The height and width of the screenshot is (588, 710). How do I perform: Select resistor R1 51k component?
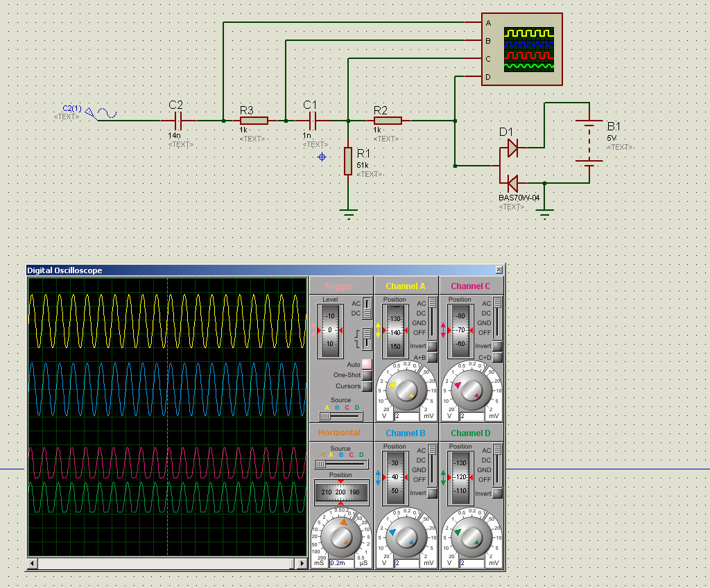[x=348, y=161]
